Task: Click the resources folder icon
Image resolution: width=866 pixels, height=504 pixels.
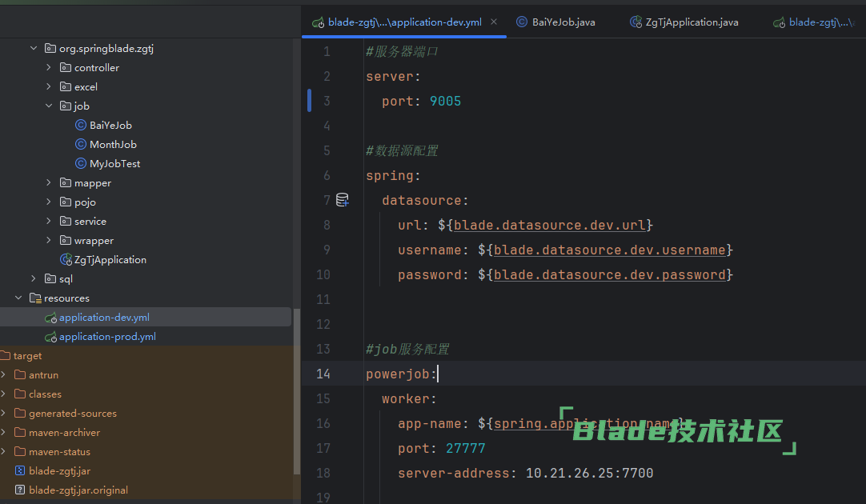Action: click(x=35, y=298)
